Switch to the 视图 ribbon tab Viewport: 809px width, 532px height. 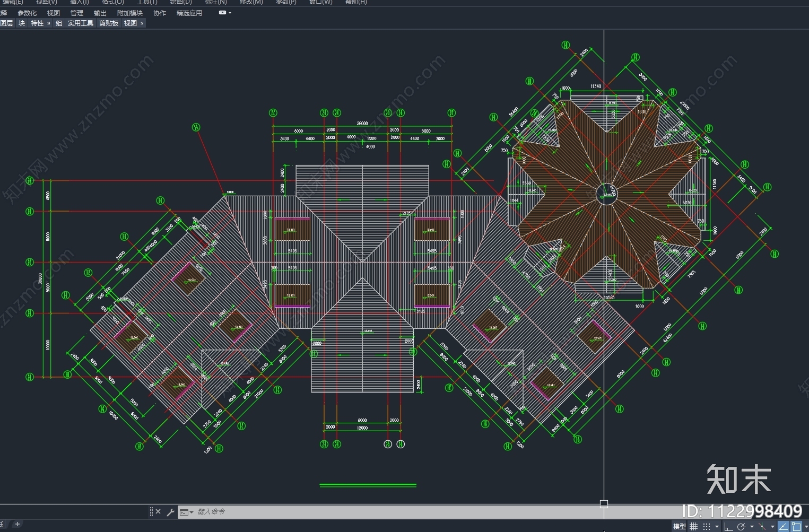click(x=54, y=13)
